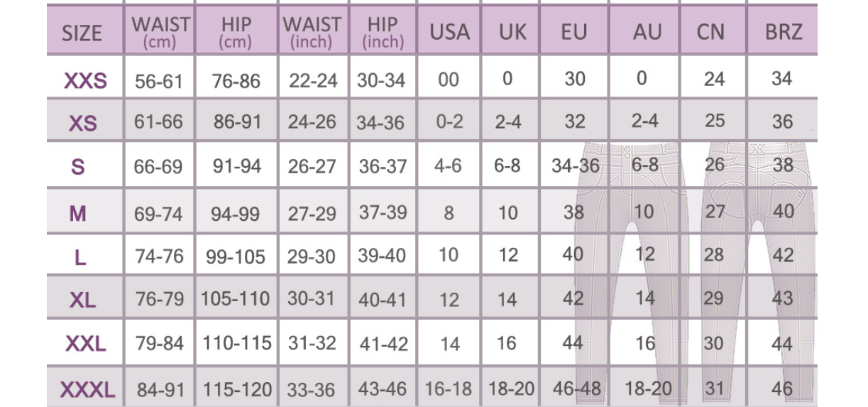Select the XXXL size row label
Image resolution: width=868 pixels, height=407 pixels.
pos(87,389)
